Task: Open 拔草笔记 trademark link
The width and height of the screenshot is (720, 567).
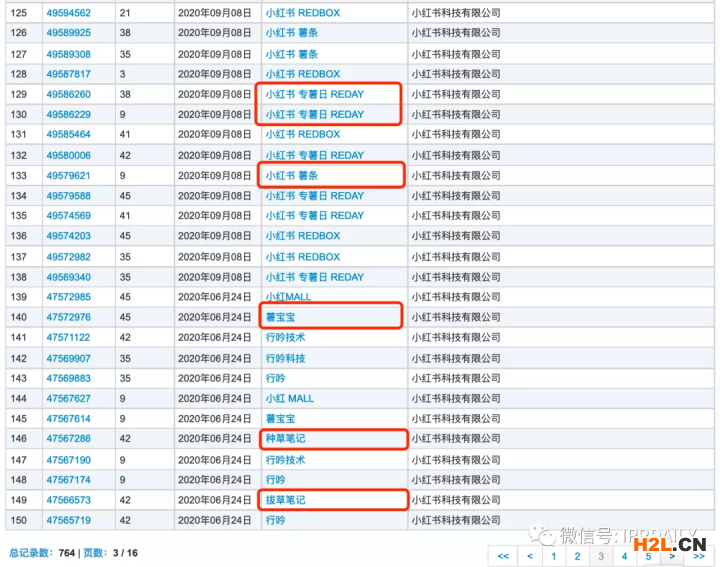Action: click(x=285, y=500)
